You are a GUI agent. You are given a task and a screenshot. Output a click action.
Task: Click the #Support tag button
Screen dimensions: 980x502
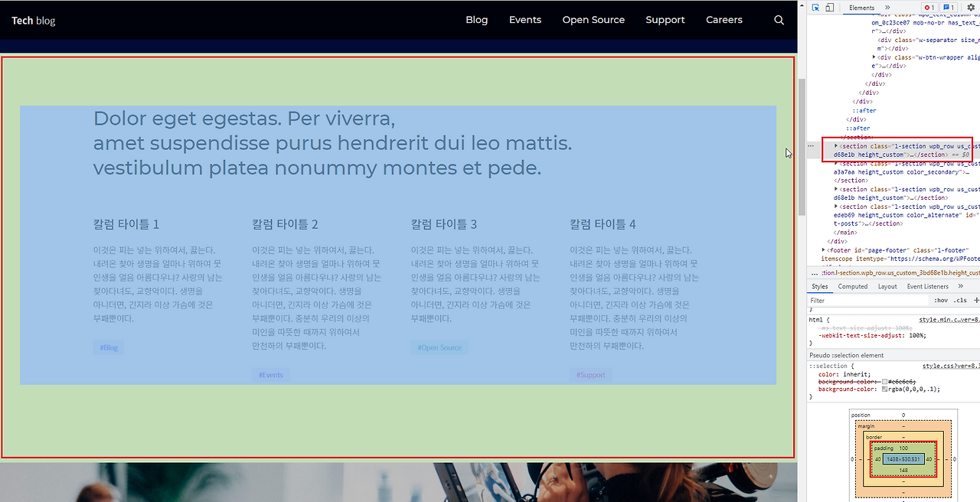click(590, 375)
